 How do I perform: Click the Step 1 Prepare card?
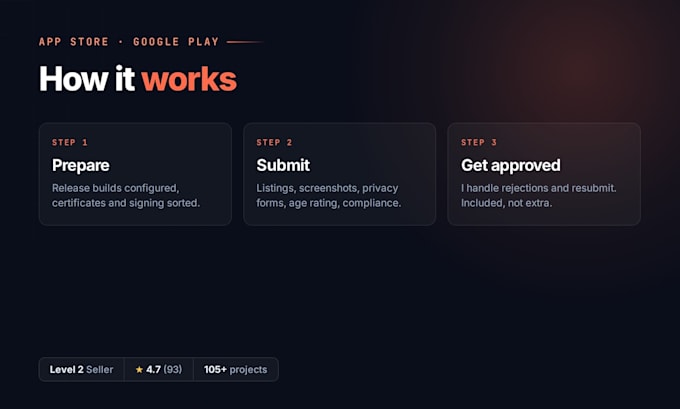[135, 174]
